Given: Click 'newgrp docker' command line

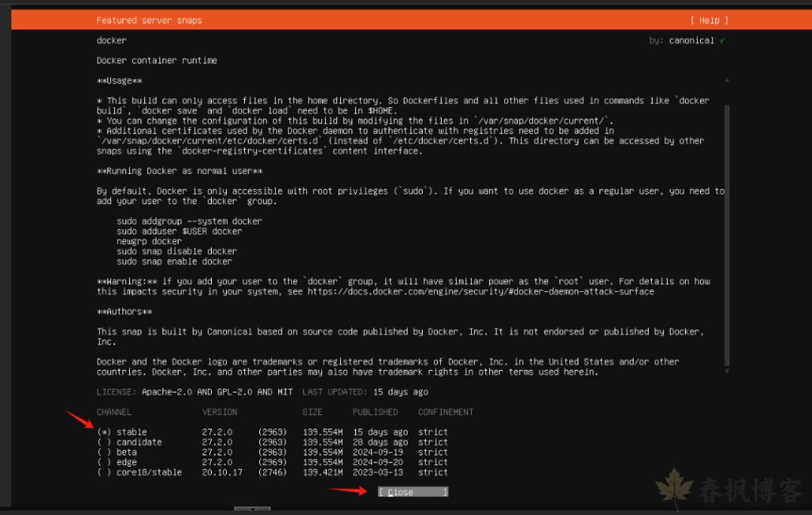Looking at the screenshot, I should pyautogui.click(x=149, y=241).
